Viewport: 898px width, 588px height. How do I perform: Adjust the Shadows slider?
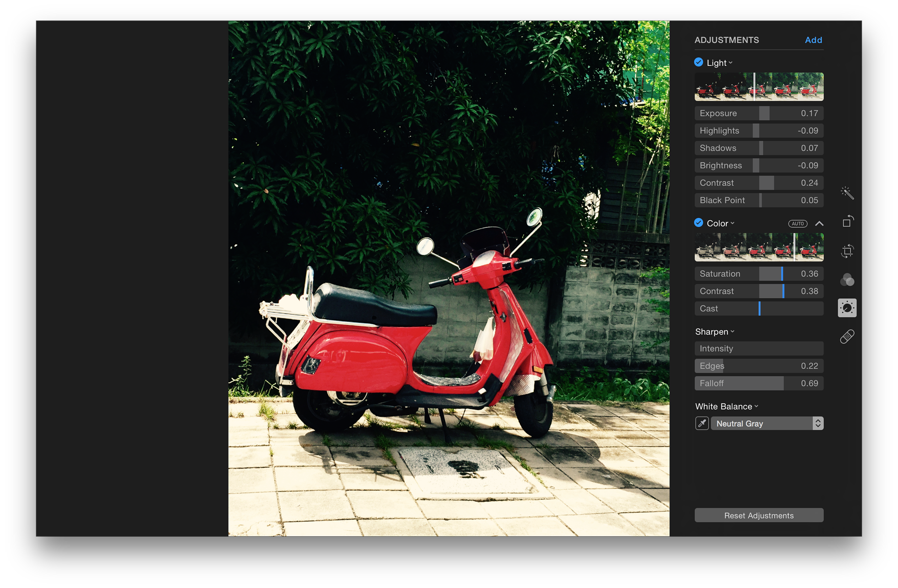tap(759, 148)
